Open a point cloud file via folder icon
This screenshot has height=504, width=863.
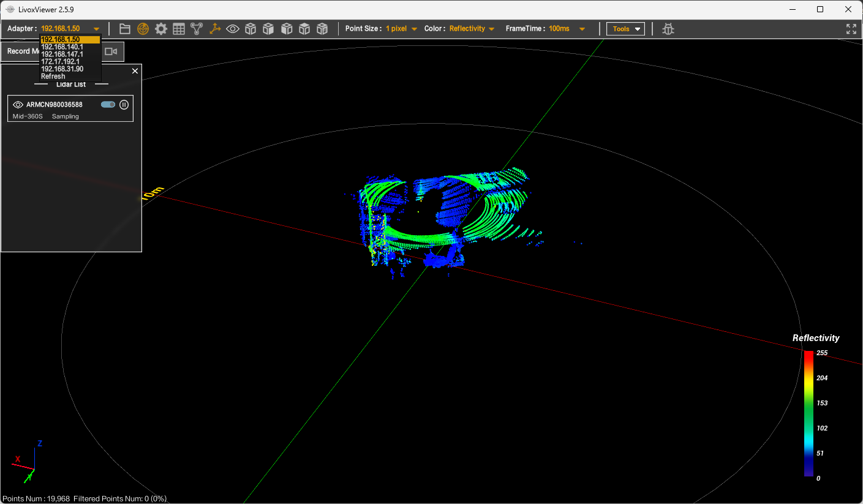125,29
